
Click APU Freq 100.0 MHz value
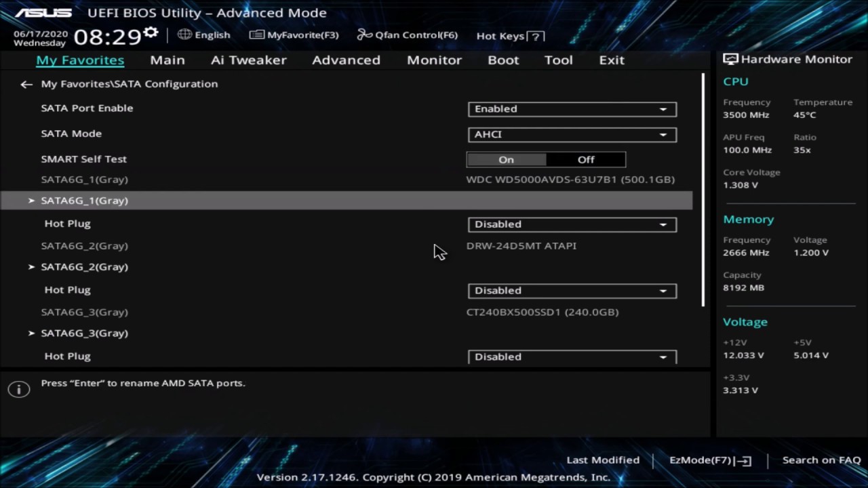[x=747, y=150]
